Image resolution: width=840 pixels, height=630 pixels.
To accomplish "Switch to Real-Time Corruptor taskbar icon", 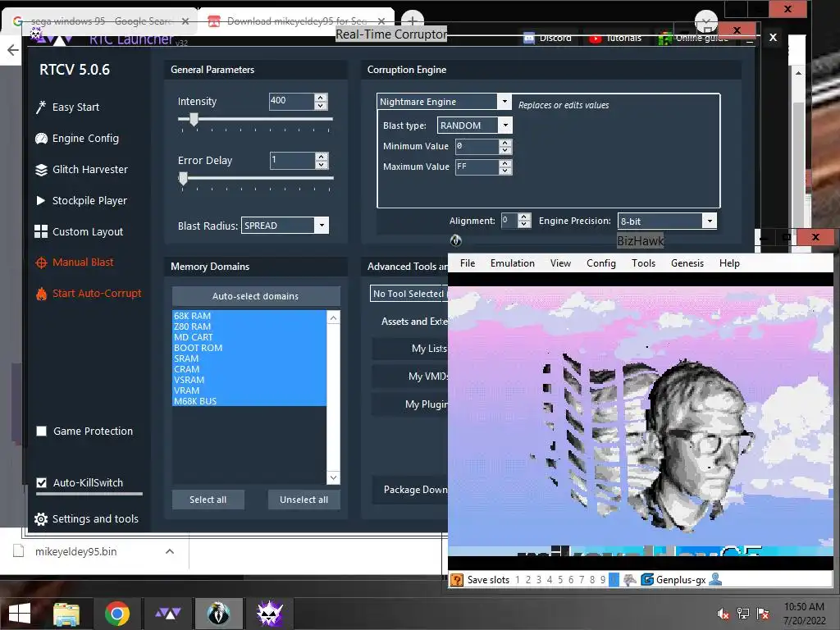I will click(x=269, y=614).
